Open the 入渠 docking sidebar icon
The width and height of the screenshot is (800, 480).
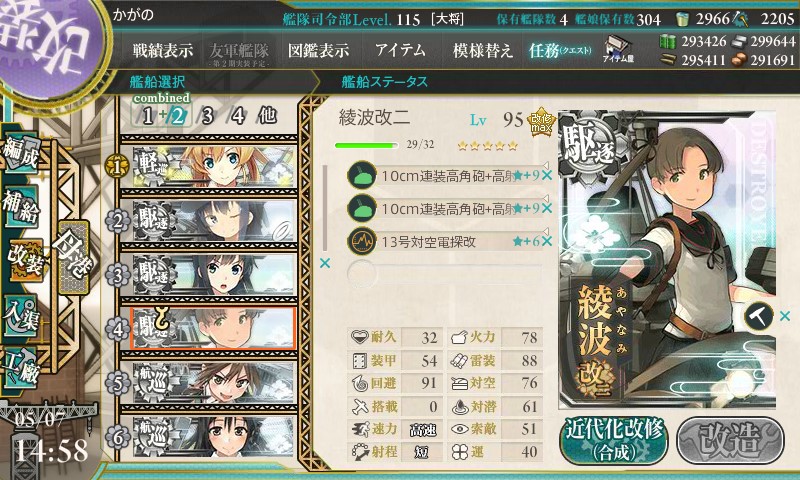click(21, 316)
